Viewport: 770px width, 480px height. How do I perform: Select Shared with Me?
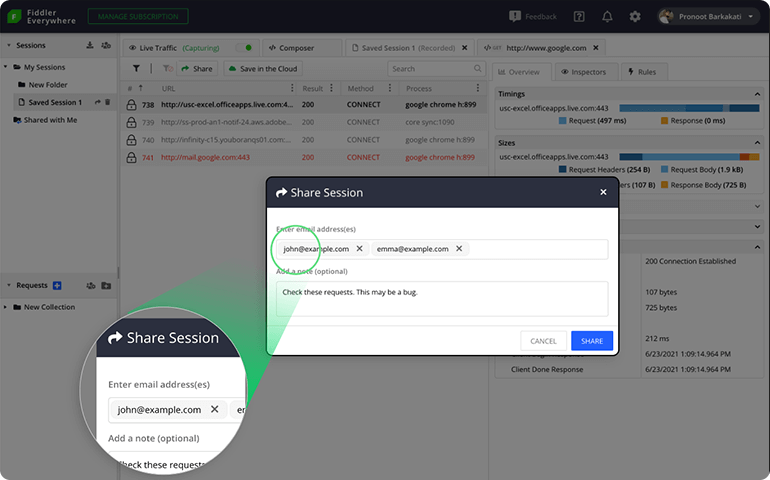coord(51,120)
